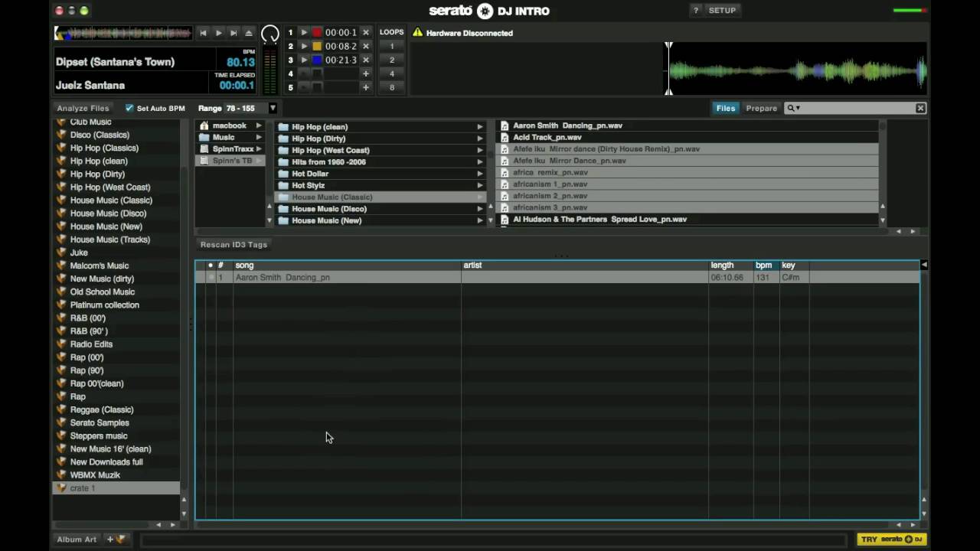Select Acid Track_pn.wav file

(x=688, y=138)
